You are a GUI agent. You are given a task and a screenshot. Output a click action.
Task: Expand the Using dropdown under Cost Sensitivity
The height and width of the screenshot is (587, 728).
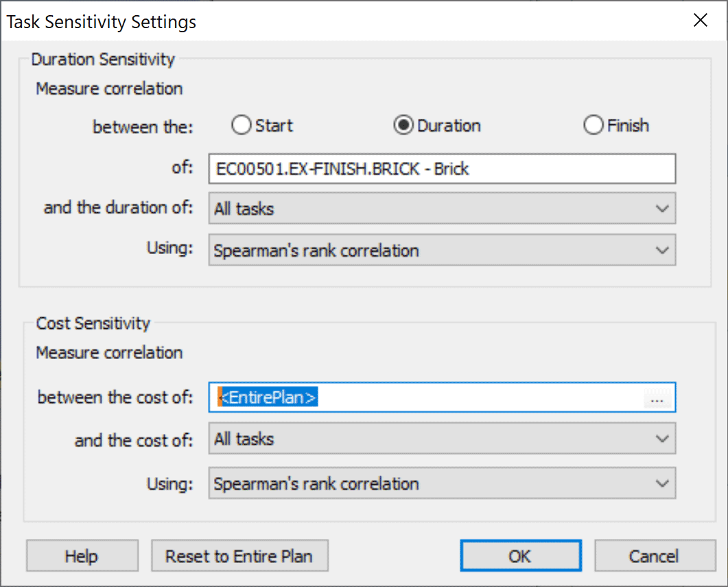[x=442, y=483]
